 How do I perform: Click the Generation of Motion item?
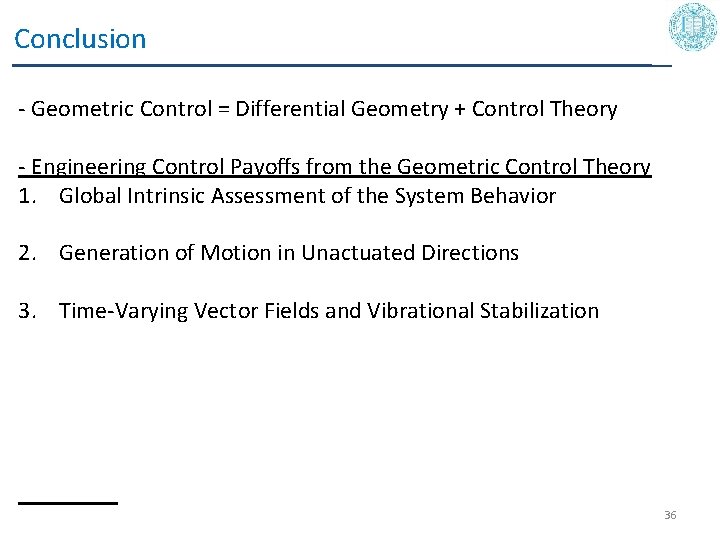click(288, 253)
